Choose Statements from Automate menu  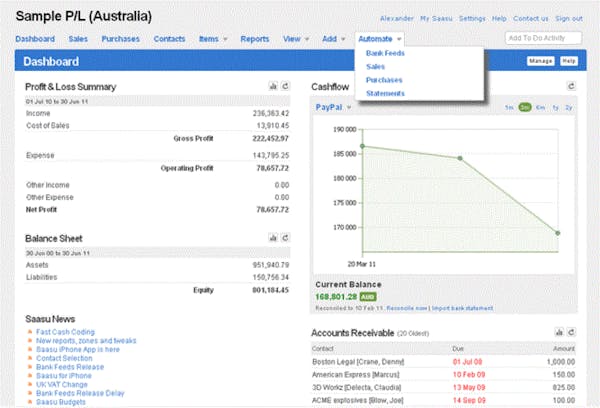coord(385,93)
